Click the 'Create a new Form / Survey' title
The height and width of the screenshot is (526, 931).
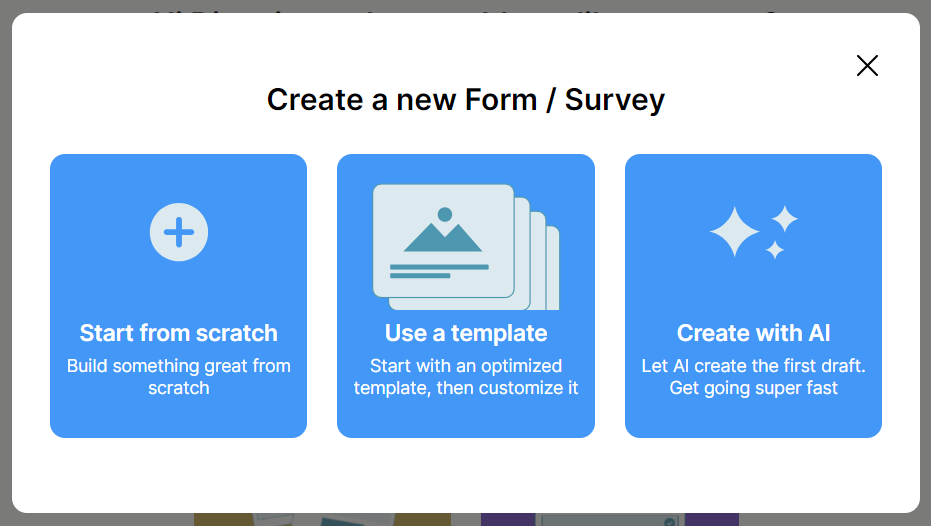pos(466,100)
